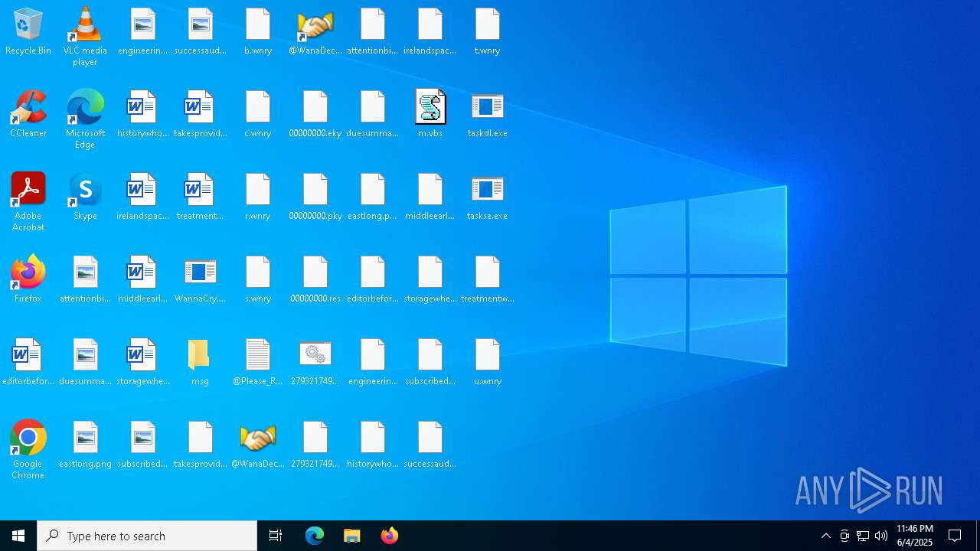Screen dimensions: 980x551
Task: Open the notification Action Center
Action: 955,536
